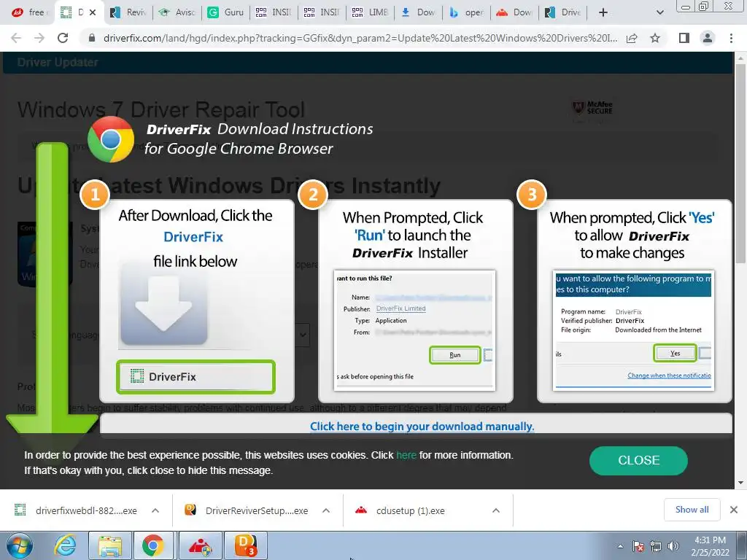Close the downloads bar
747x560 pixels.
[x=734, y=510]
